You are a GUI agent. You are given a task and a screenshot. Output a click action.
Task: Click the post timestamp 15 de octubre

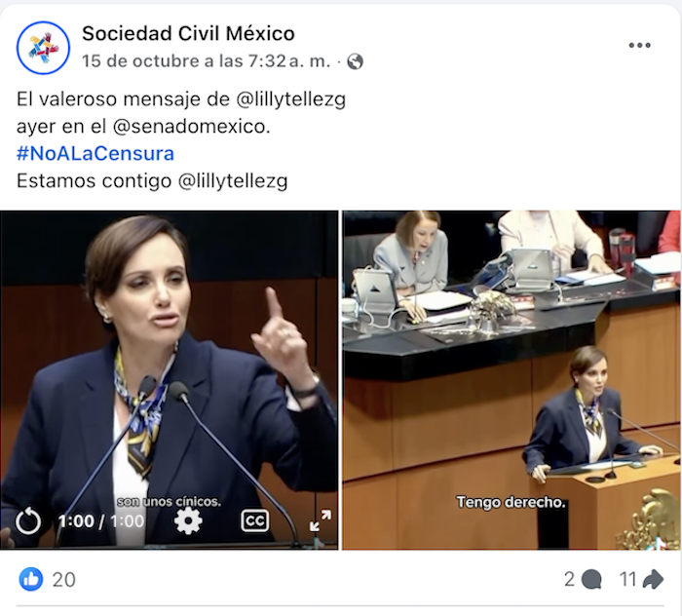coord(207,61)
